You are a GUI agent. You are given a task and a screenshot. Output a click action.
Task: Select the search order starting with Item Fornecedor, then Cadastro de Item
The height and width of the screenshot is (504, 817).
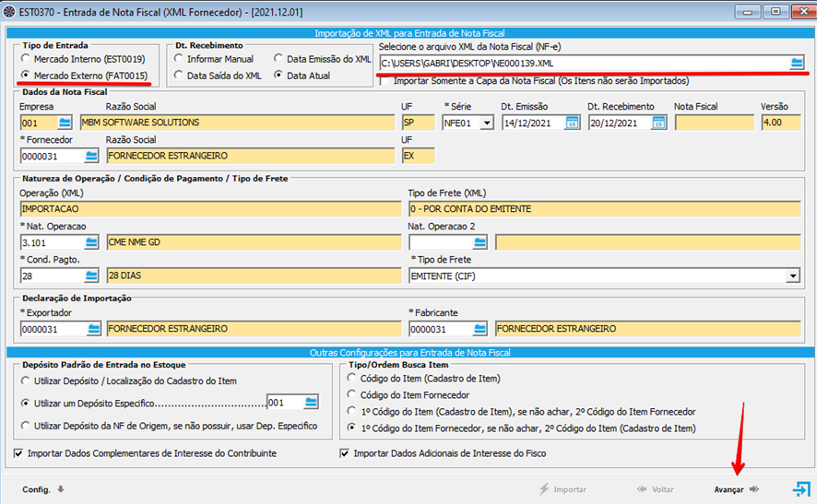[522, 428]
